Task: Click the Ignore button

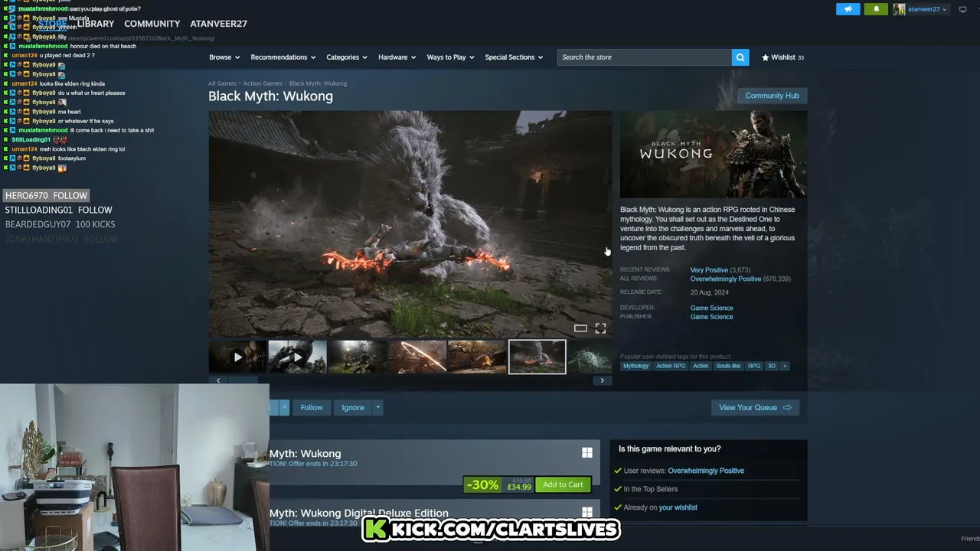Action: (x=353, y=407)
